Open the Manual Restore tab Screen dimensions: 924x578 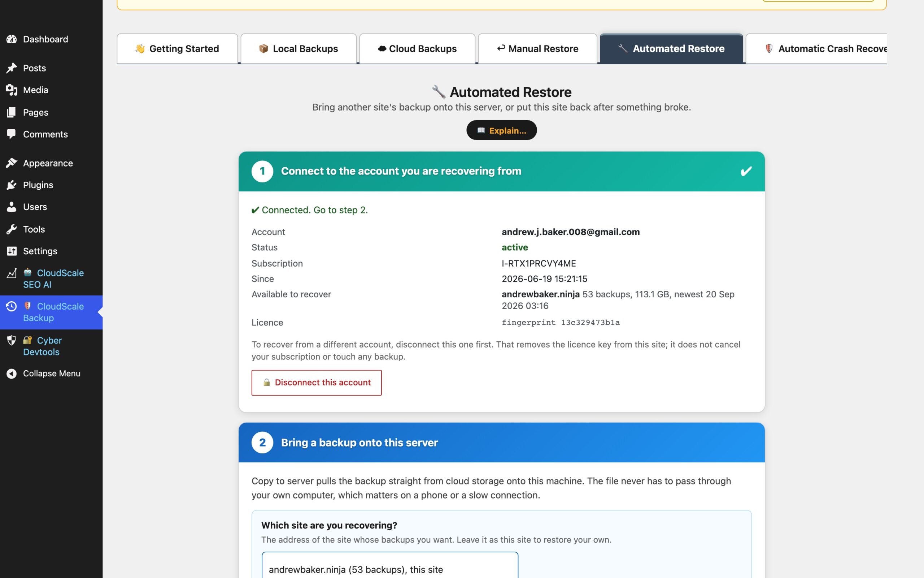pos(537,48)
